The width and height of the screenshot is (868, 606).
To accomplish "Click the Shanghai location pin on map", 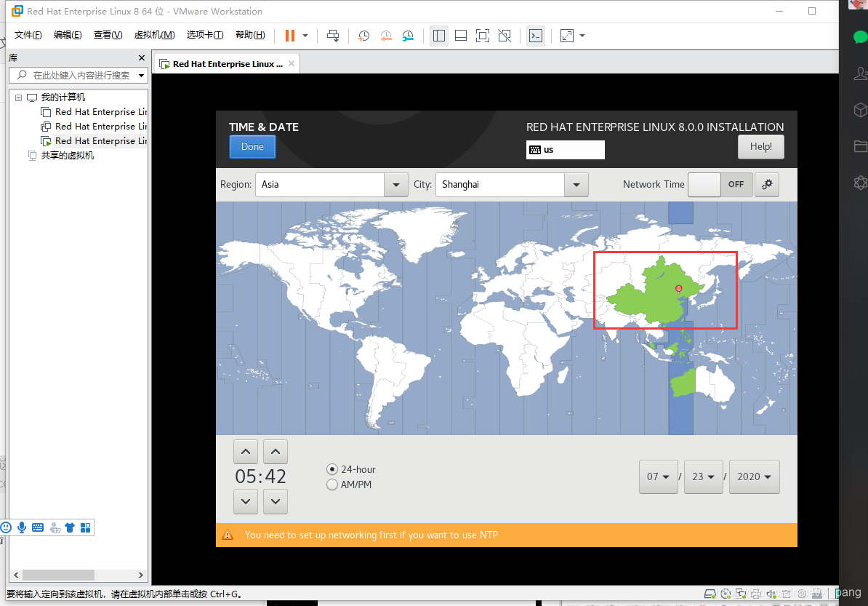I will (x=679, y=289).
